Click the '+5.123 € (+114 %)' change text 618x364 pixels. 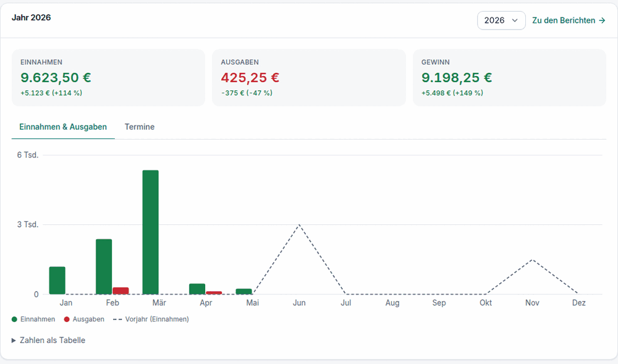51,93
